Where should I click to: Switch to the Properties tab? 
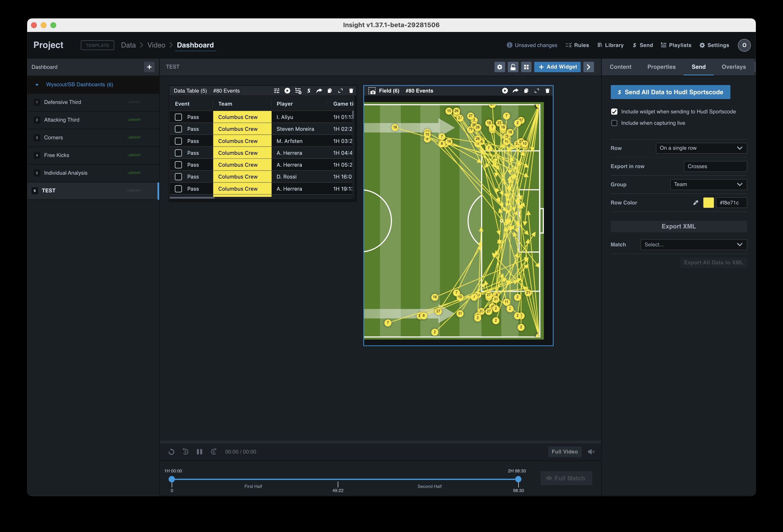661,67
